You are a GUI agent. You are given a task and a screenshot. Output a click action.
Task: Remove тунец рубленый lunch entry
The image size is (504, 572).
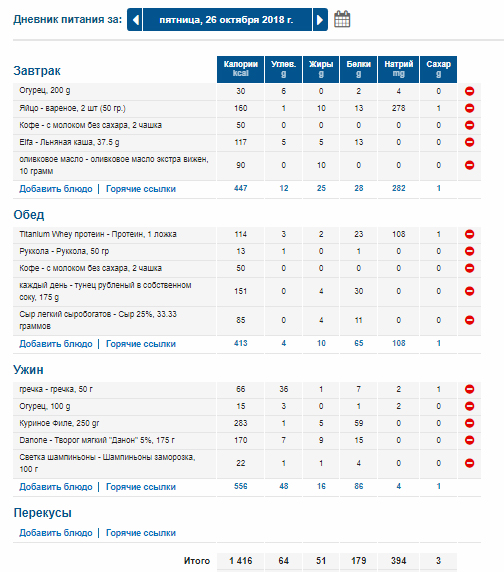pos(469,291)
